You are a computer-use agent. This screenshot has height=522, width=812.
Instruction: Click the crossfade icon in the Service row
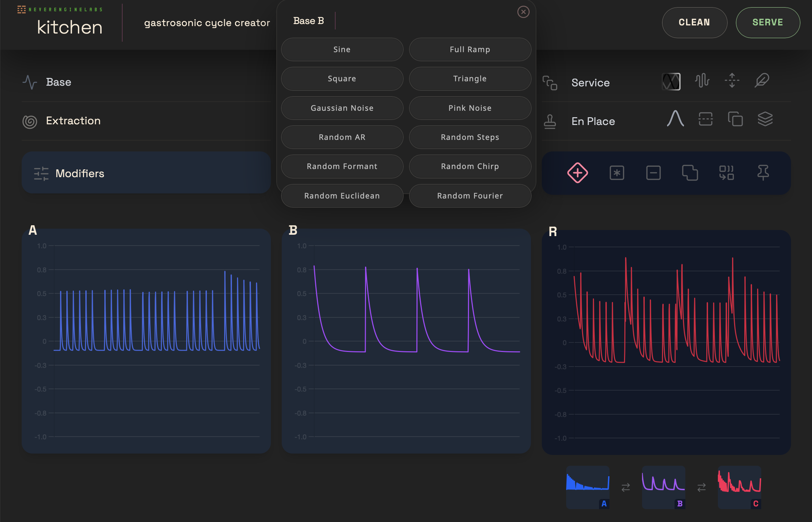pos(671,82)
